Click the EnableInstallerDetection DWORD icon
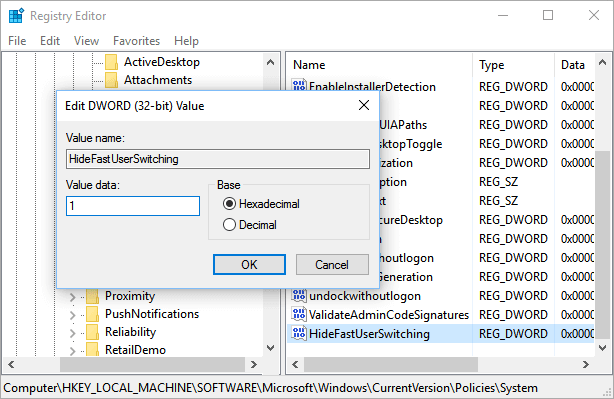Viewport: 614px width, 399px height. 299,86
